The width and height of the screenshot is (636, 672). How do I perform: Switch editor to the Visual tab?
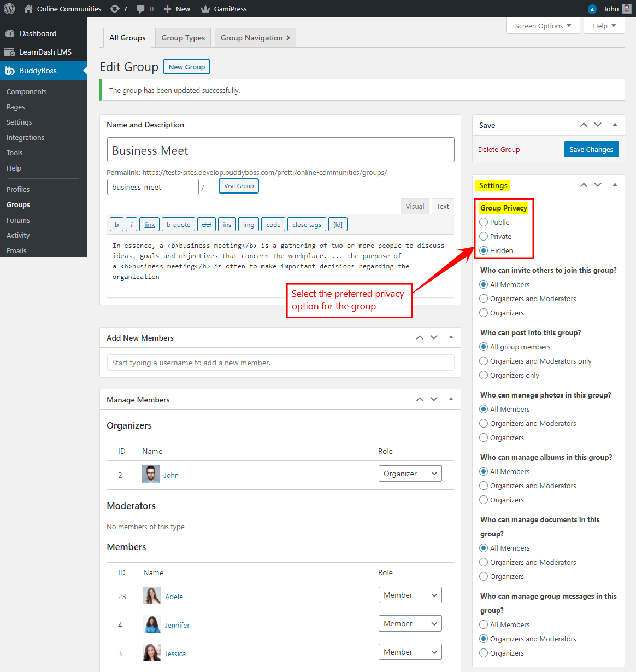click(415, 206)
